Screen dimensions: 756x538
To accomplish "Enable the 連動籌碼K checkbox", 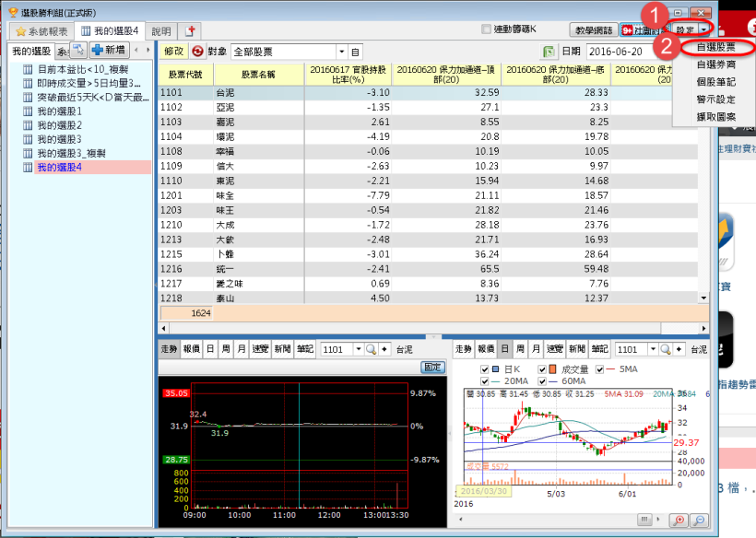I will [x=487, y=29].
